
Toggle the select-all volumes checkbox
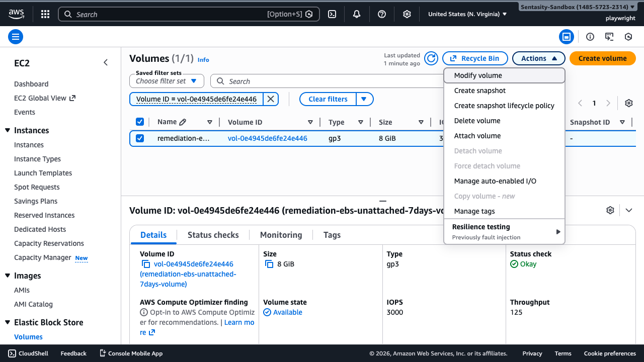(x=140, y=122)
